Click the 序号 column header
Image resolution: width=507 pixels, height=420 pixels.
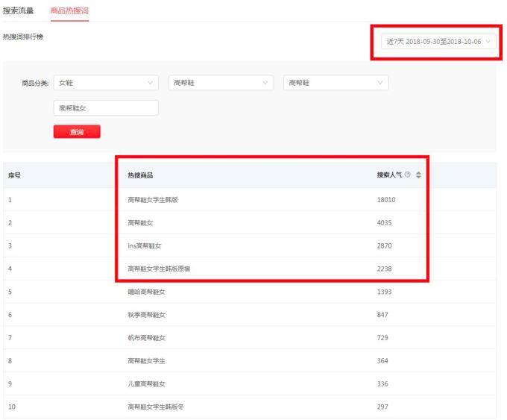[14, 175]
